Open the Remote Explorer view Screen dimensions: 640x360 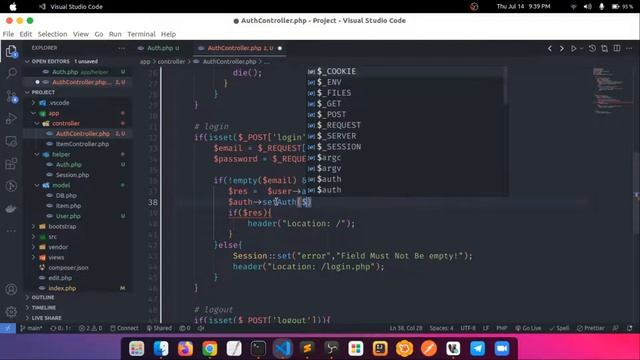point(11,141)
